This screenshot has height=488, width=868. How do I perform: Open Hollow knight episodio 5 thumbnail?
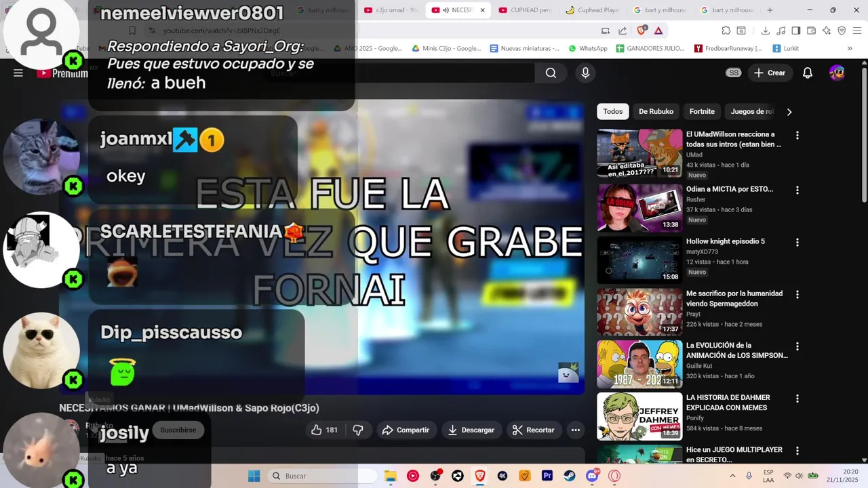point(639,260)
